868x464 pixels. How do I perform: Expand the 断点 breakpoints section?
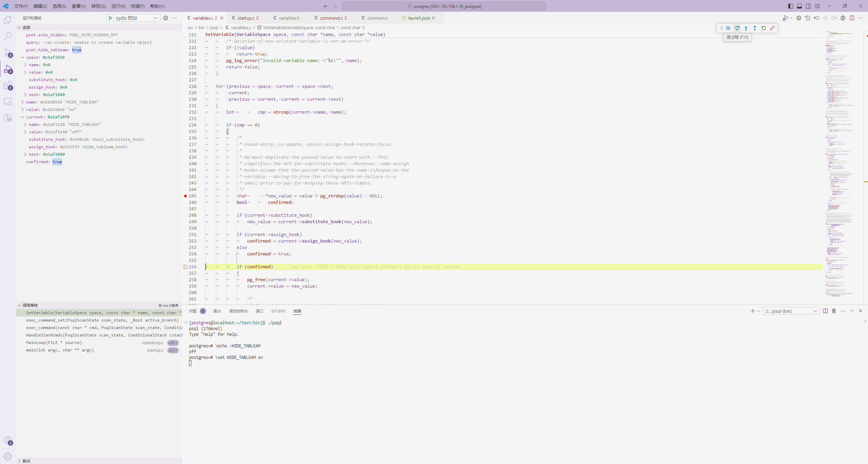[x=19, y=461]
